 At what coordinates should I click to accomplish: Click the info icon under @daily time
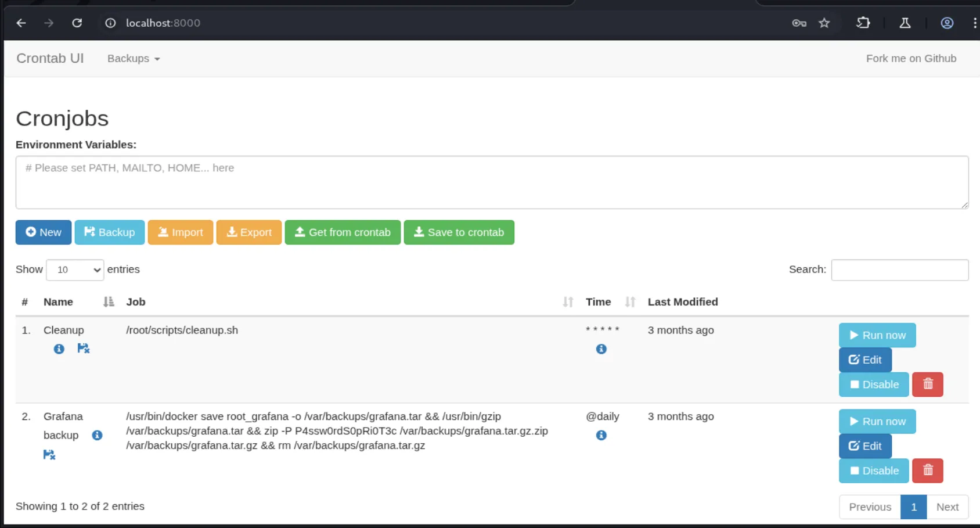(x=601, y=436)
